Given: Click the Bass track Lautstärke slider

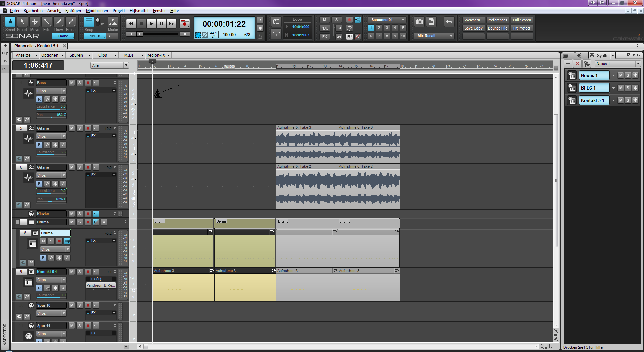Looking at the screenshot, I should point(51,107).
